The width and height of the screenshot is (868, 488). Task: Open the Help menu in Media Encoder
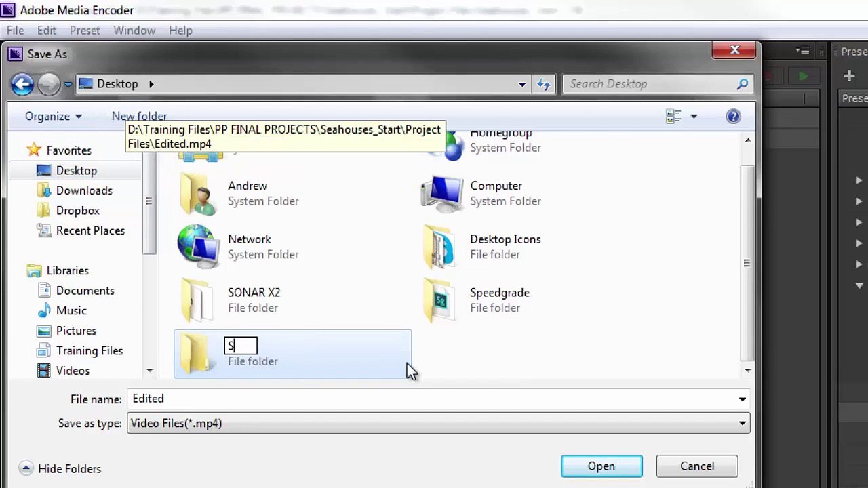180,30
